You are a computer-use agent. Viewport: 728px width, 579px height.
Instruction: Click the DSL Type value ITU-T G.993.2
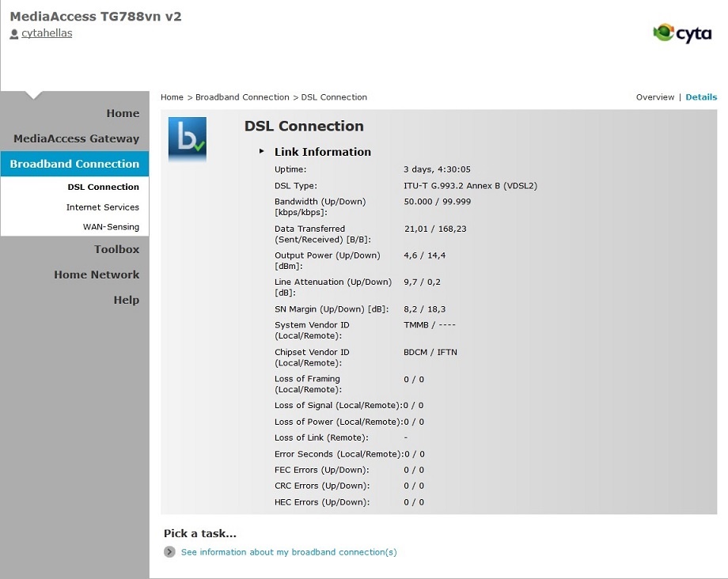470,186
